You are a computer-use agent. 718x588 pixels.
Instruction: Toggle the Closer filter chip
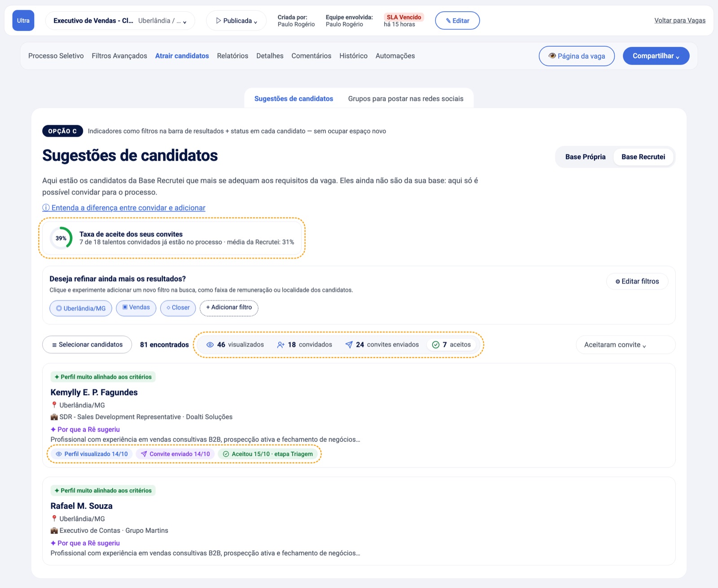click(x=178, y=308)
